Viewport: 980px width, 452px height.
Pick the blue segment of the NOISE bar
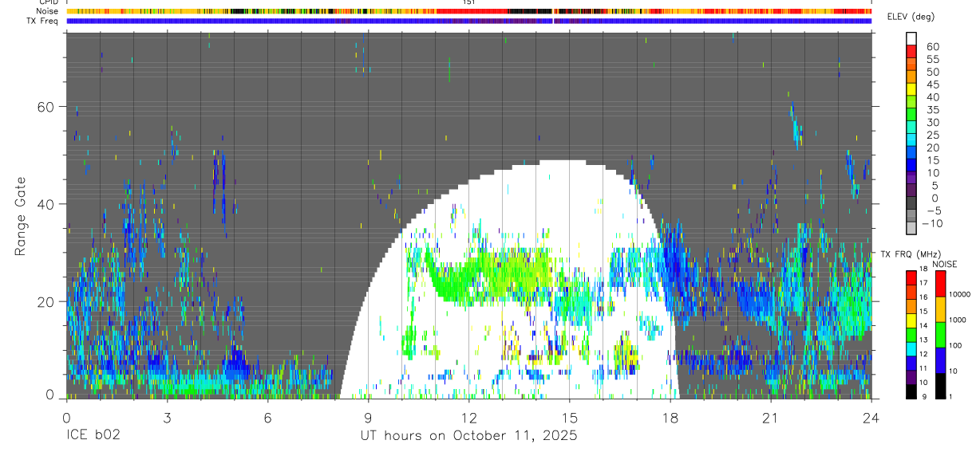(940, 360)
